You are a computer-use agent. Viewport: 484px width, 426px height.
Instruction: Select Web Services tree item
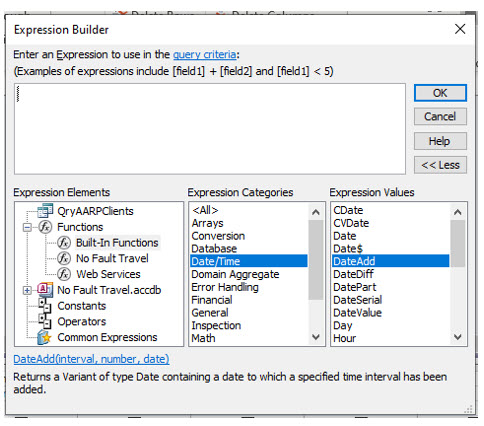[x=108, y=274]
